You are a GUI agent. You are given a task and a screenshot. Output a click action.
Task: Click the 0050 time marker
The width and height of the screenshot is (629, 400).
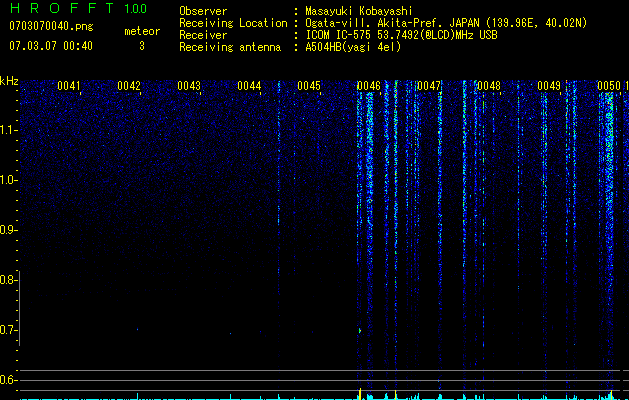(609, 86)
